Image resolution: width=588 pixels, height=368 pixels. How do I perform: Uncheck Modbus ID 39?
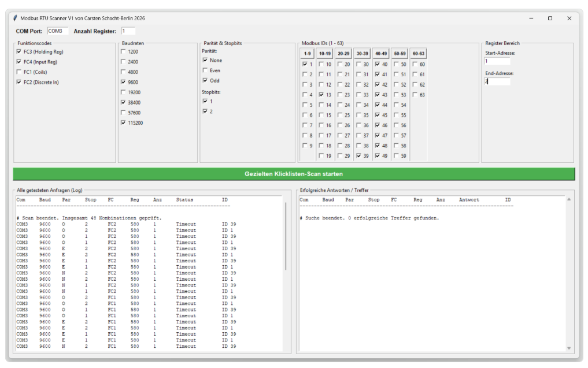[359, 155]
